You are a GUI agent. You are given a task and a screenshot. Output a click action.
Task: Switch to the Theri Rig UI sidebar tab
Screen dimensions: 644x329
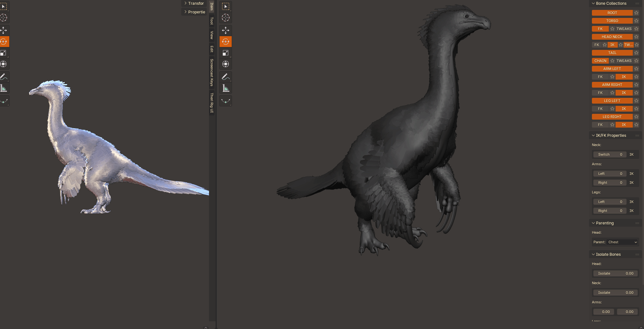pyautogui.click(x=212, y=103)
